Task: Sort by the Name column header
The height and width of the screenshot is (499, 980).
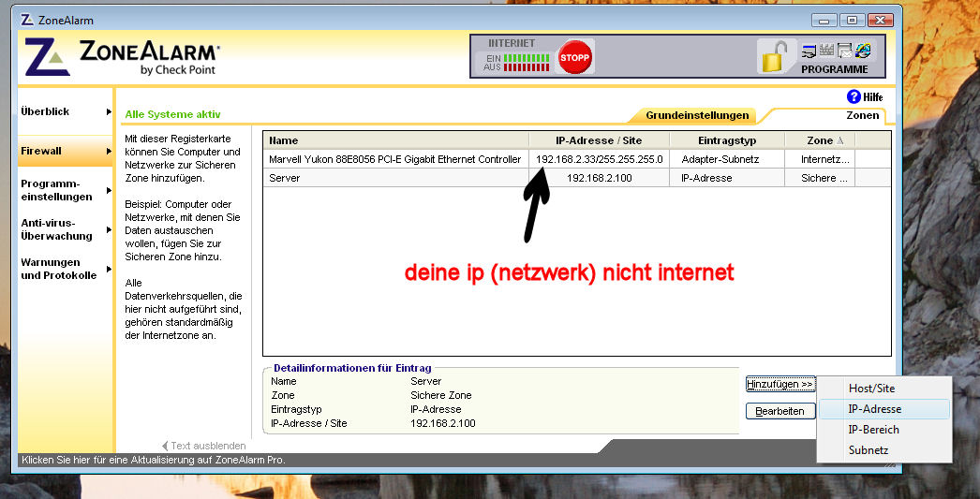Action: tap(396, 140)
